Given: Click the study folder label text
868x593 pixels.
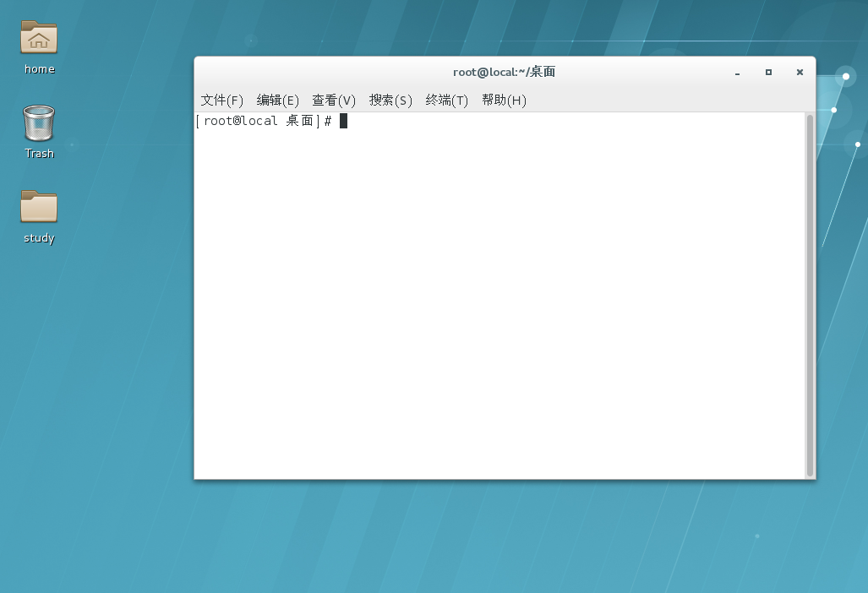Looking at the screenshot, I should coord(38,237).
